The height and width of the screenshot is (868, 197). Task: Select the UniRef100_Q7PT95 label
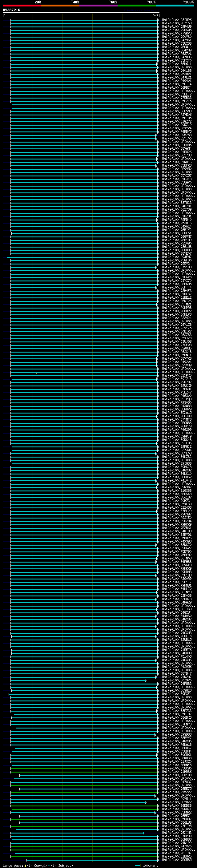[176, 826]
